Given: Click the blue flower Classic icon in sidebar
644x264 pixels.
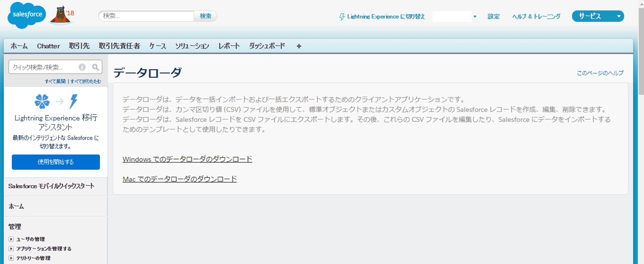Looking at the screenshot, I should click(x=42, y=102).
